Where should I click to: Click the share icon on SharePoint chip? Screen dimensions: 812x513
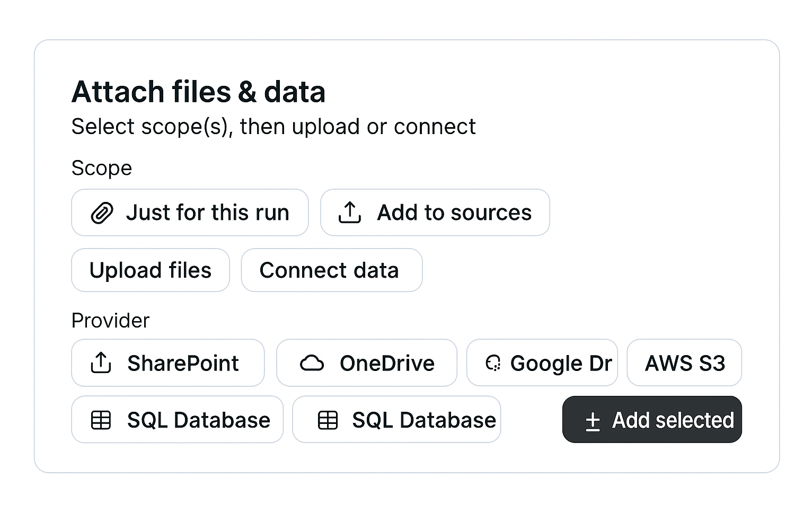click(101, 363)
